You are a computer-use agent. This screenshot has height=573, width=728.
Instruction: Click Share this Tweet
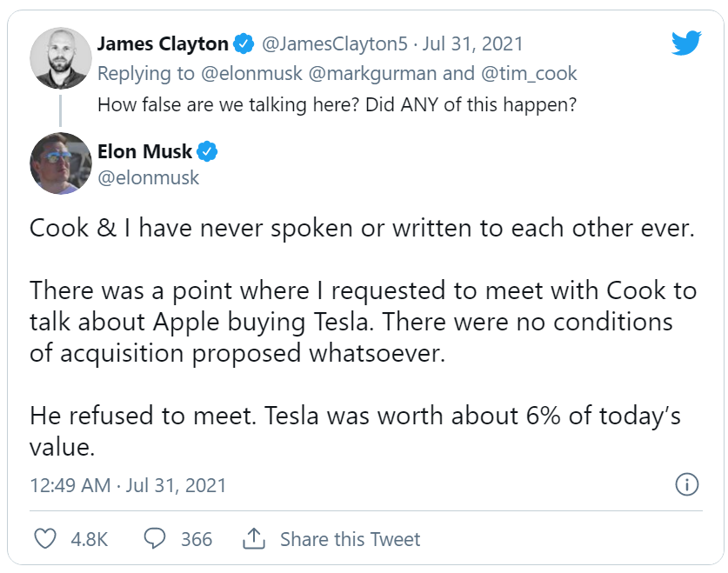point(350,539)
